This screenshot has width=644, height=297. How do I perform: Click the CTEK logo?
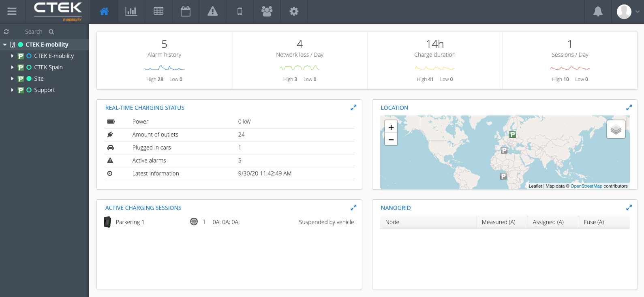click(x=58, y=11)
